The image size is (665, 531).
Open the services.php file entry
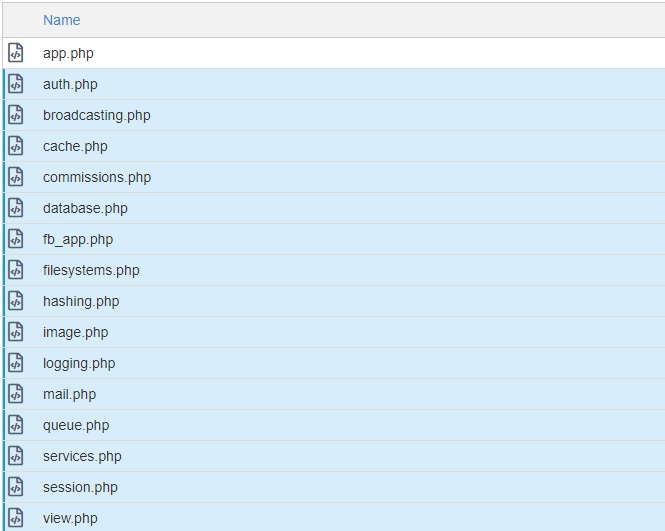coord(82,456)
